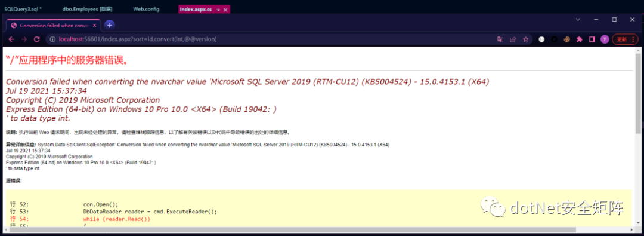The height and width of the screenshot is (236, 644).
Task: Open a new browser tab
Action: click(109, 25)
